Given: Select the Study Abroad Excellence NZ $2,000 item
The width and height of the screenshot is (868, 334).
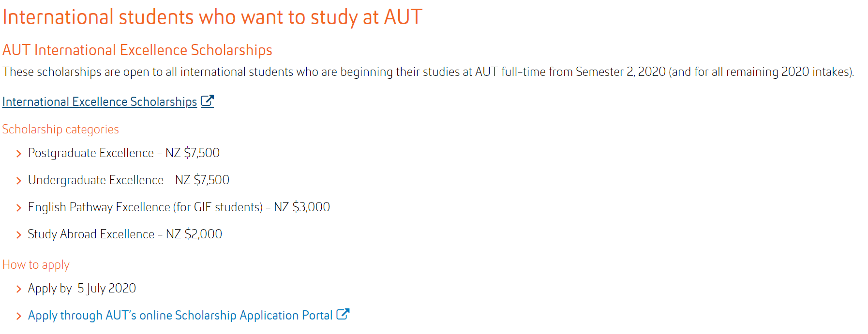Looking at the screenshot, I should pos(125,234).
